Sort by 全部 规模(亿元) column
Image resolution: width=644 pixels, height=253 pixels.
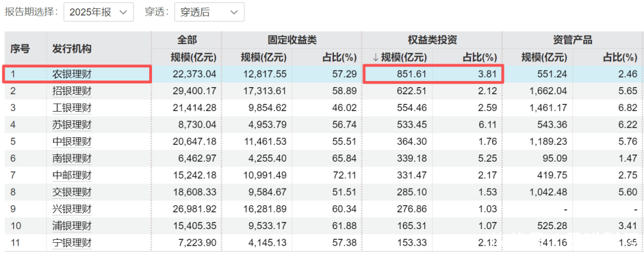pos(193,57)
